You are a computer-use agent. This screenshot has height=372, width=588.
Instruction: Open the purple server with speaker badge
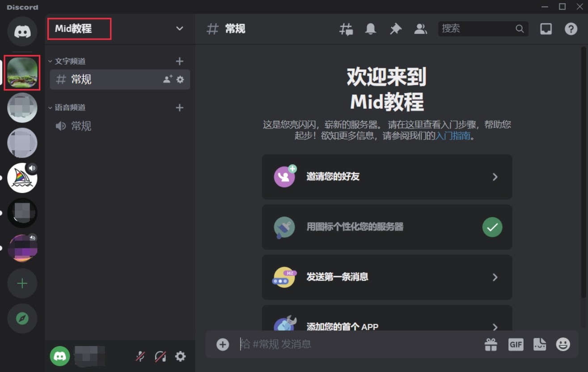[22, 248]
